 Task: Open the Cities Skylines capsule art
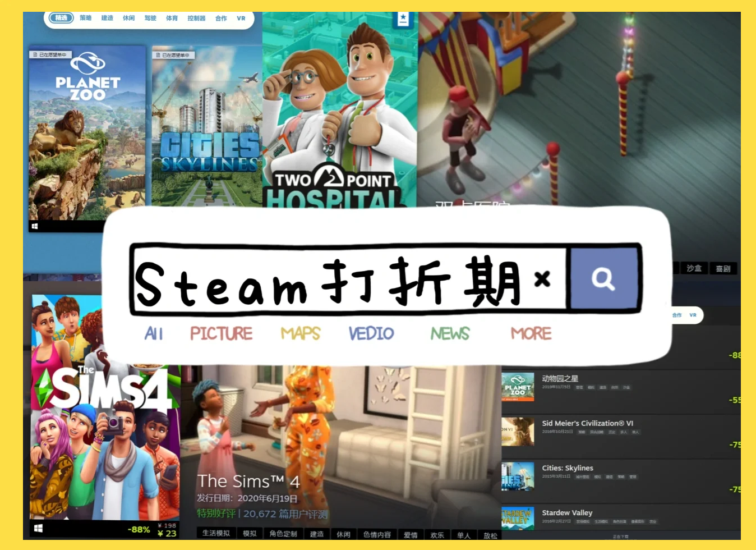pos(207,127)
